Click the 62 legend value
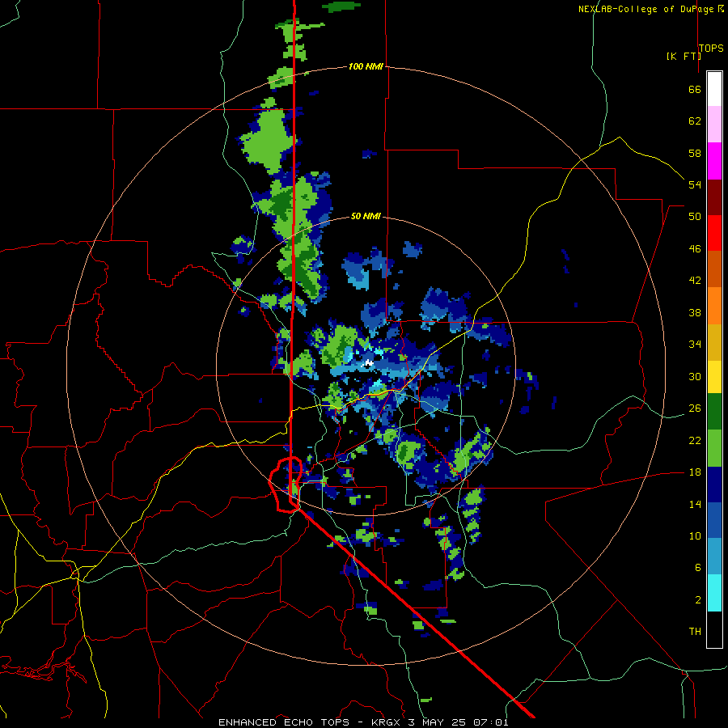 [x=695, y=121]
